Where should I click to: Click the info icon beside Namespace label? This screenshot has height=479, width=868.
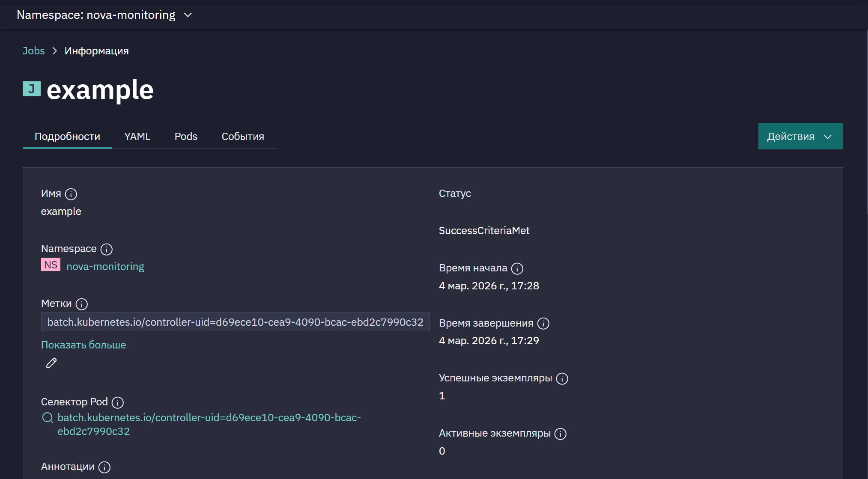click(107, 249)
